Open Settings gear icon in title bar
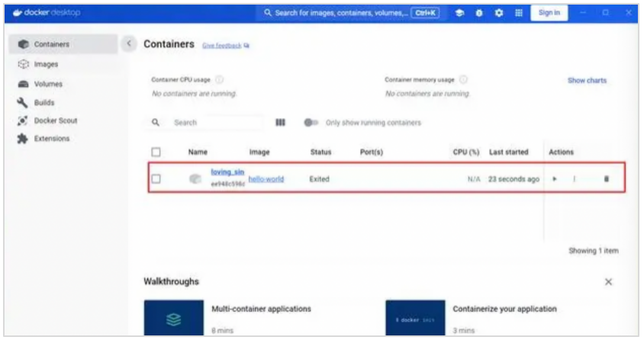644x340 pixels. 498,13
